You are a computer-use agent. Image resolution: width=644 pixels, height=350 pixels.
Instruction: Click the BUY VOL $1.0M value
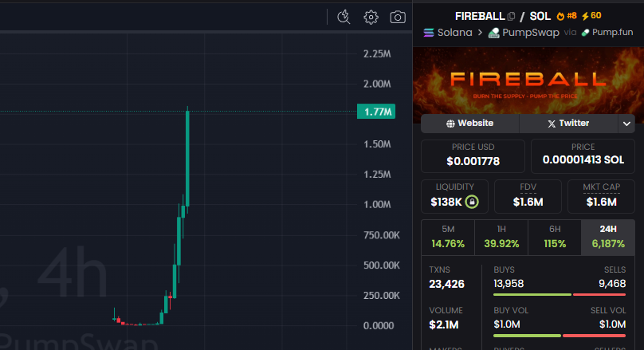[x=507, y=324]
